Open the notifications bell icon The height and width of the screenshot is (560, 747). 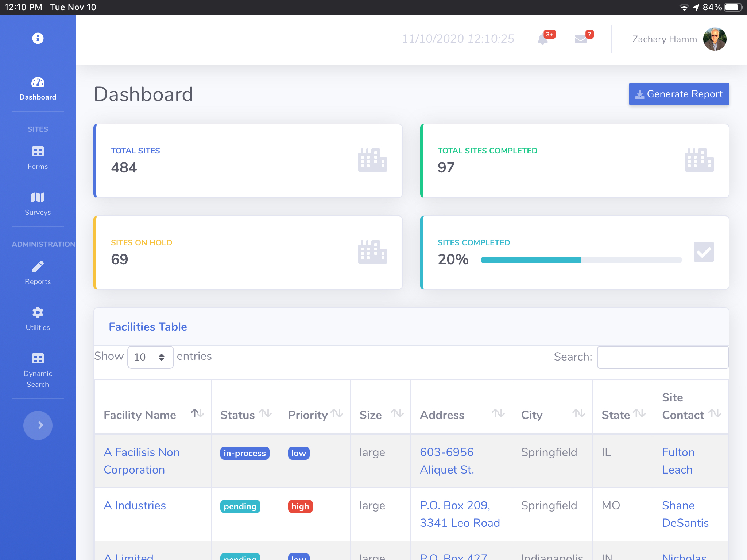click(x=543, y=39)
